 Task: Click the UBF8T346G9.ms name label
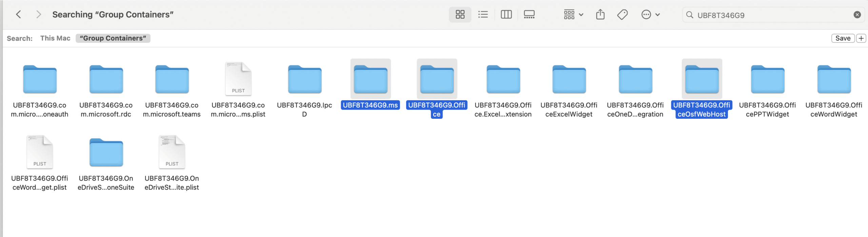[x=370, y=105]
